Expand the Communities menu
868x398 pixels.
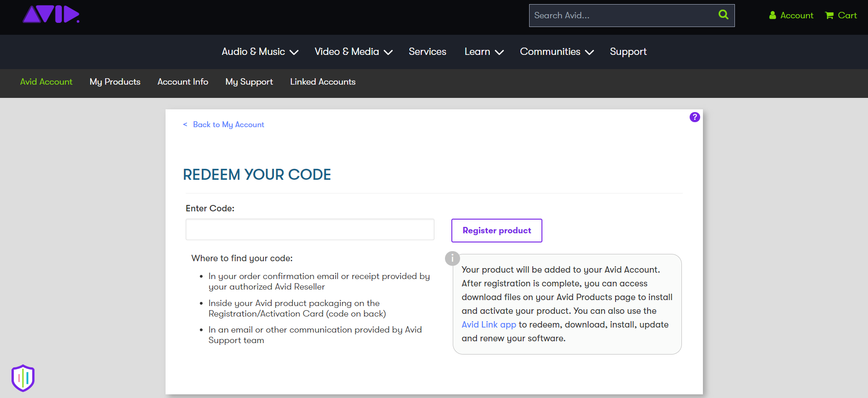pyautogui.click(x=557, y=52)
